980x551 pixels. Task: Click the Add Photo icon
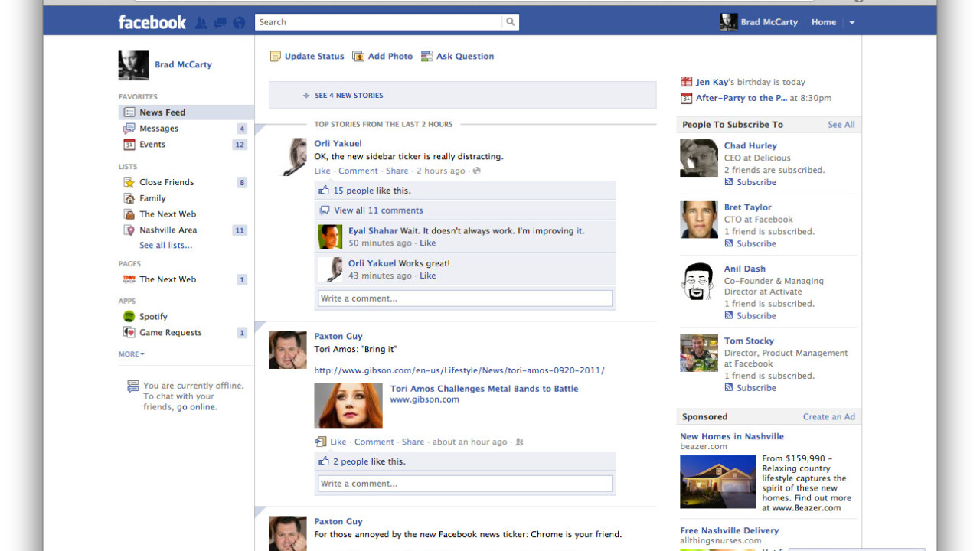click(358, 57)
